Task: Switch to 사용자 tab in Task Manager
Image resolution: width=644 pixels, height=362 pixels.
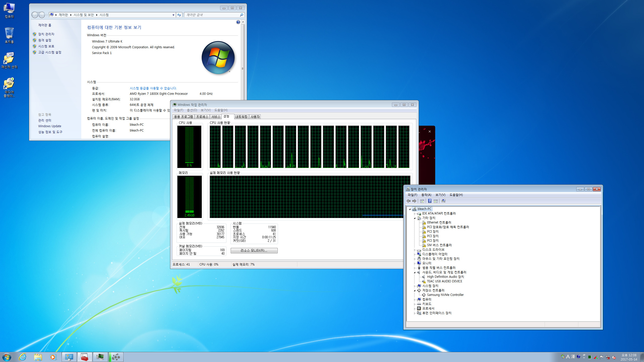Action: coord(255,117)
